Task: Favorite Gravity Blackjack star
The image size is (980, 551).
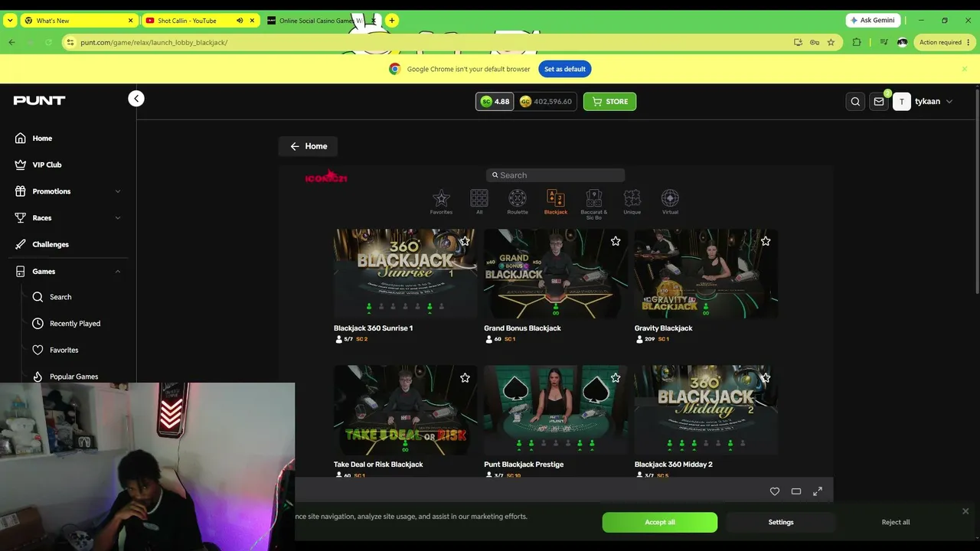Action: 766,241
